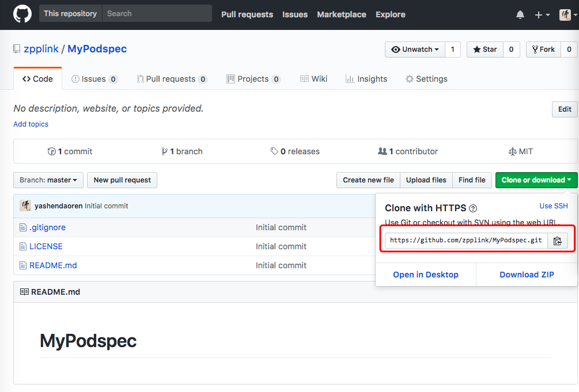Click the MIT license scale icon
Image resolution: width=579 pixels, height=392 pixels.
[512, 151]
